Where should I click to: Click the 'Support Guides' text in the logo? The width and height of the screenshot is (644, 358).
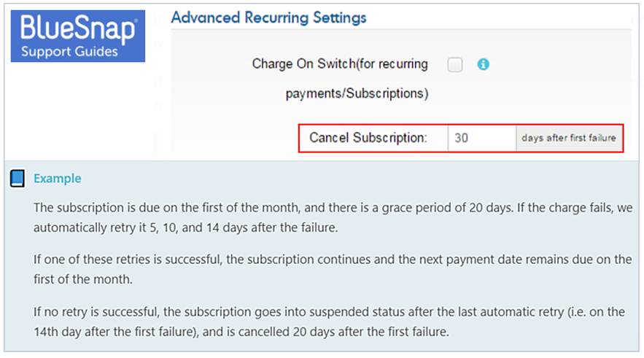pos(69,52)
